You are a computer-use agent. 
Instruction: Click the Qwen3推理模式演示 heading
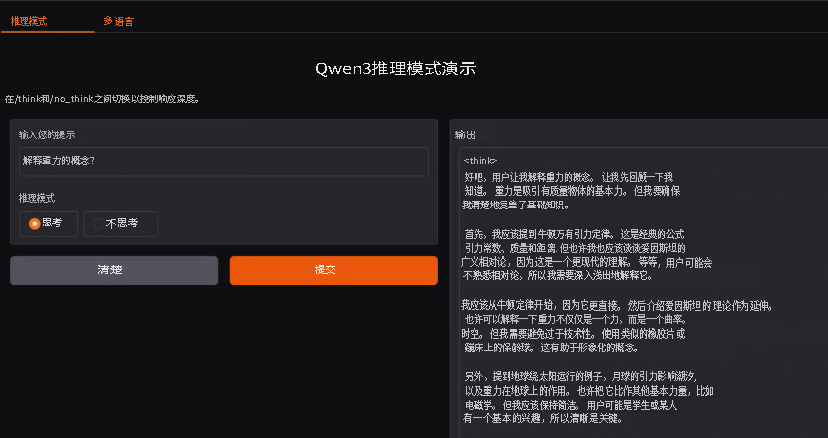(x=396, y=69)
